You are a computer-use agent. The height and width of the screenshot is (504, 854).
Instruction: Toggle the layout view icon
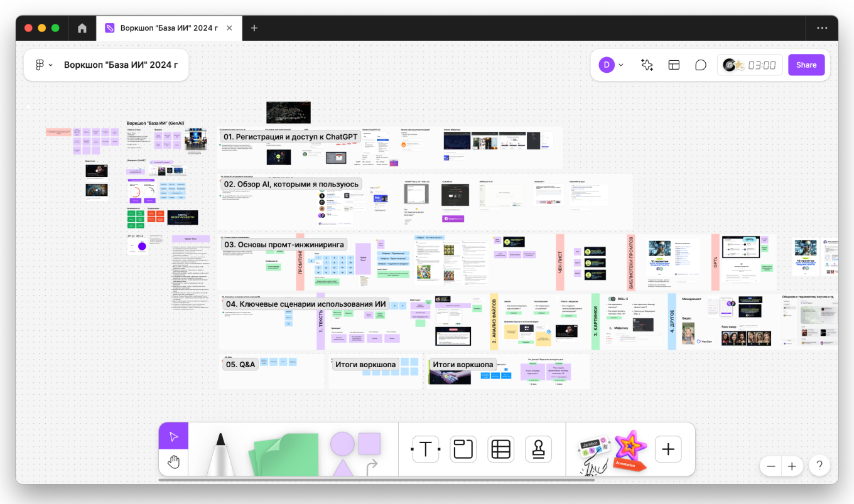tap(674, 65)
